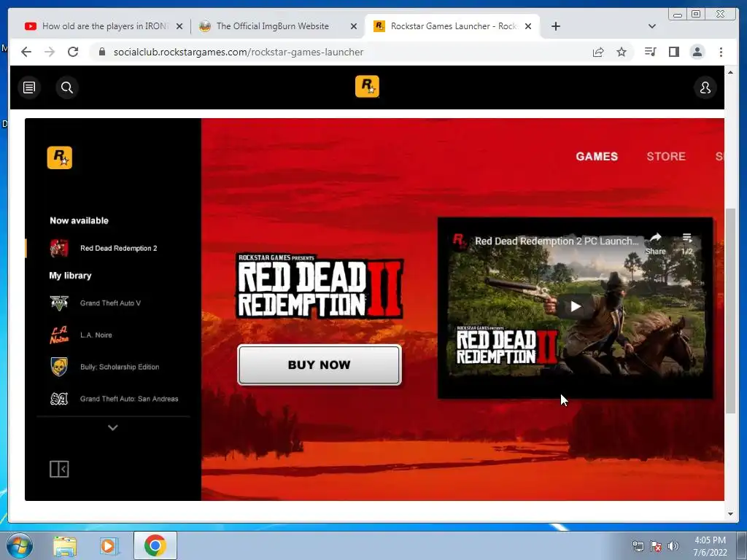Click the Rockstar logo in the top black bar

point(368,87)
